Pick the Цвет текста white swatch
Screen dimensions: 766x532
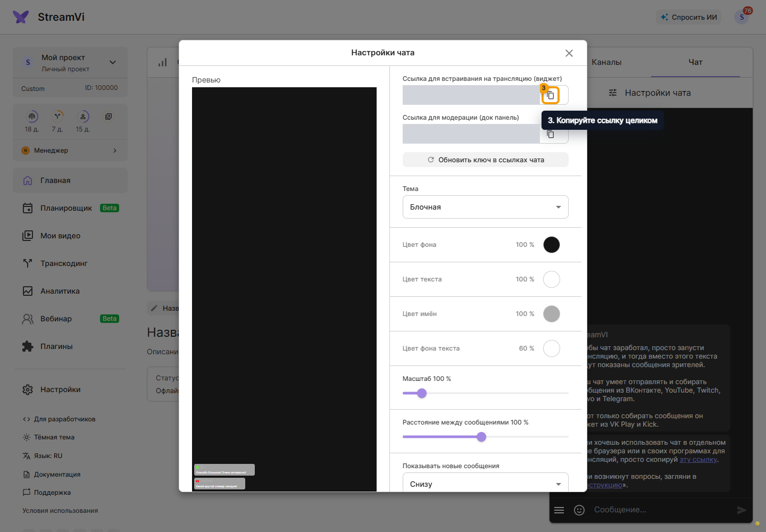(x=552, y=279)
